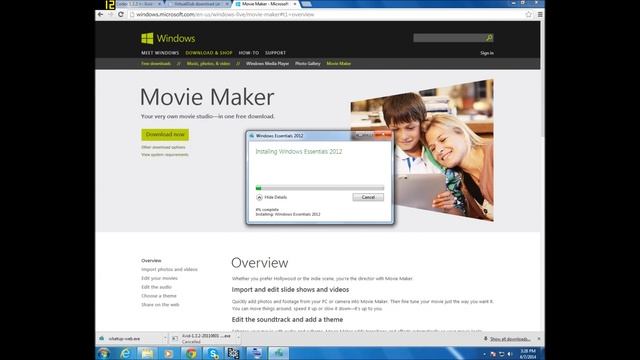Screen dimensions: 640x360
Task: Open the MEET WINDOWS menu
Action: 160,53
